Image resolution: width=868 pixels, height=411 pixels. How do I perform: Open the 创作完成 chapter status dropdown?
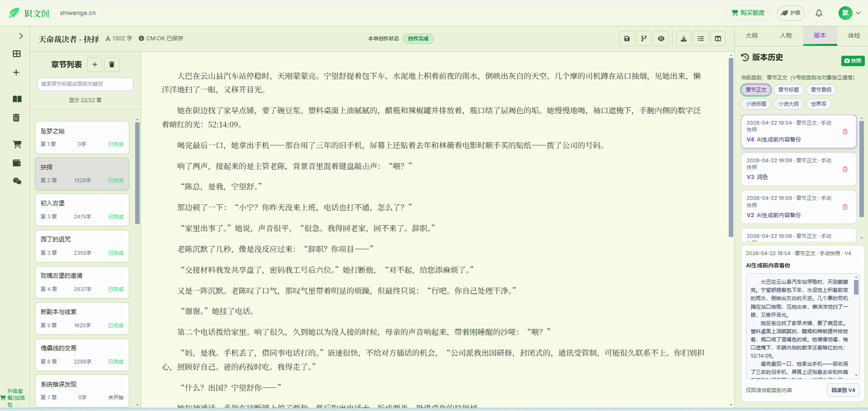(418, 39)
